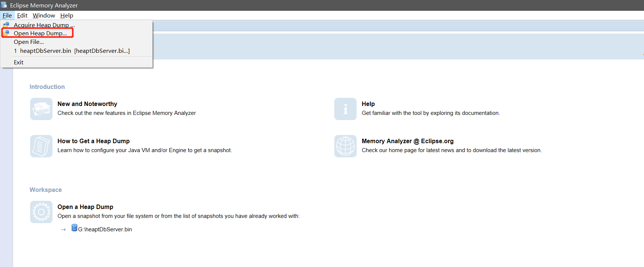Click 'Get familiar with the tool' description text
644x267 pixels.
click(x=431, y=113)
